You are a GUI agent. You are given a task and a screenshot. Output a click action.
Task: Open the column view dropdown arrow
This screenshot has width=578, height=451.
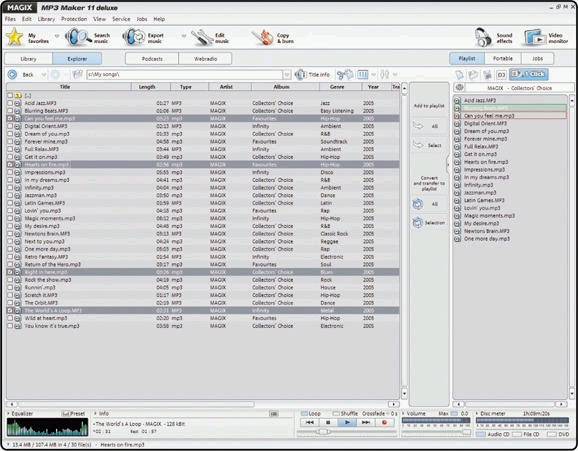(x=373, y=75)
